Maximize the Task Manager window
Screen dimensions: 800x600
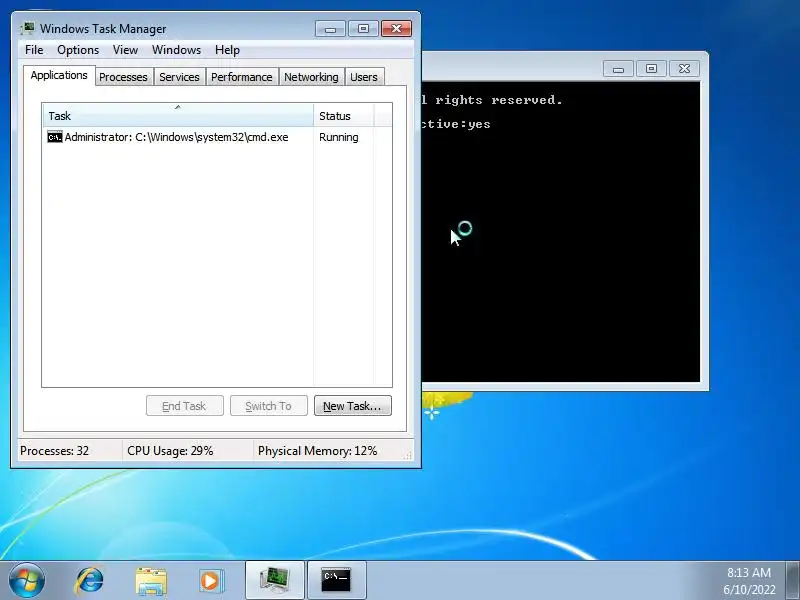(363, 29)
